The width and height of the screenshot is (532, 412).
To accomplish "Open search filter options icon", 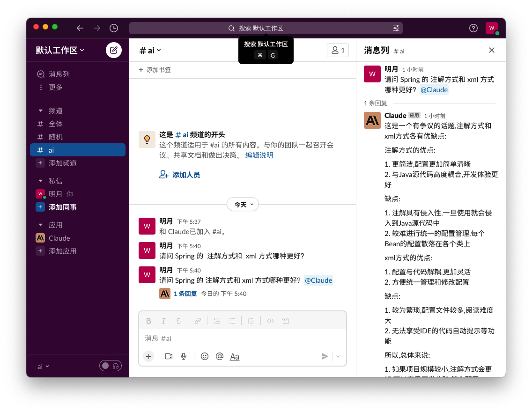I will point(396,28).
